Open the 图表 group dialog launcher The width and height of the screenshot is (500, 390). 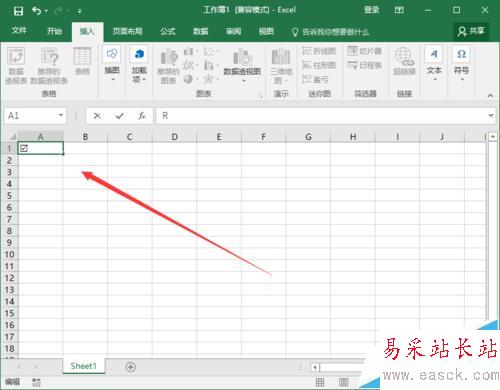(260, 96)
